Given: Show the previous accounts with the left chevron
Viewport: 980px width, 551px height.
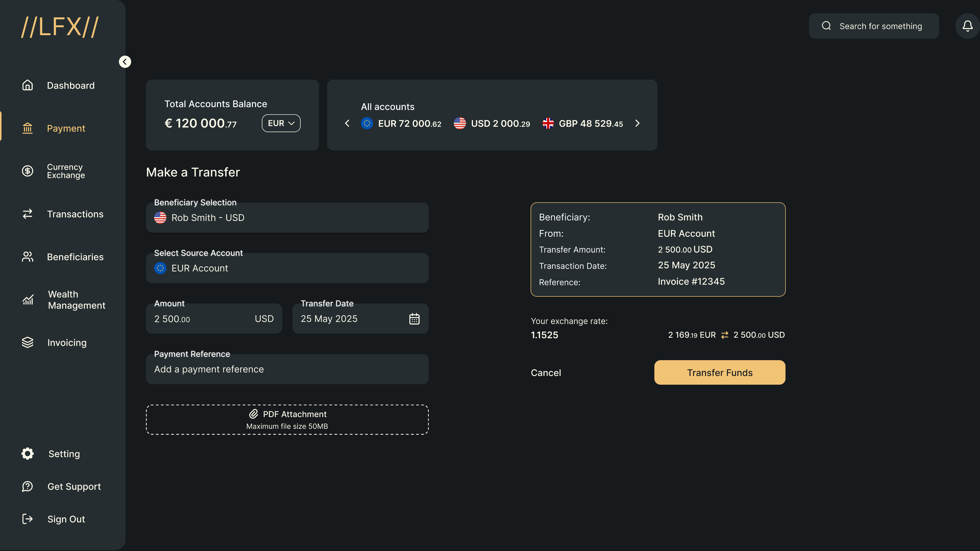Looking at the screenshot, I should pos(347,123).
